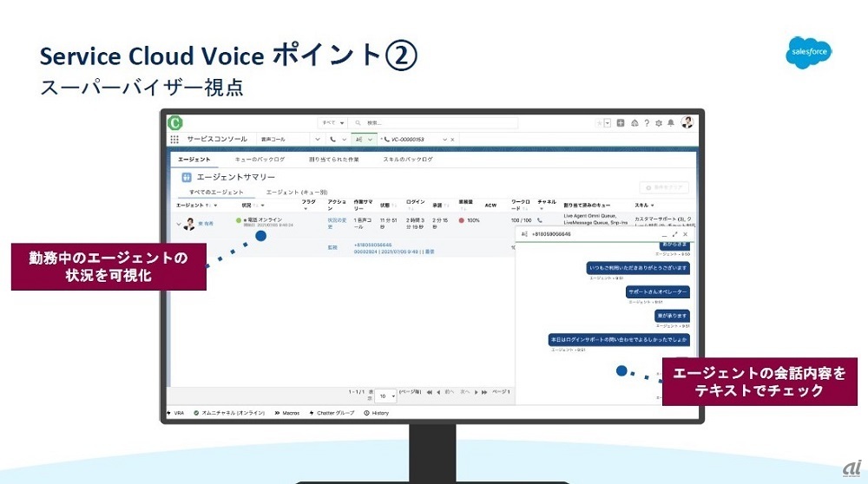868x484 pixels.
Task: Select the エージェント (キュー別) sub-tab
Action: (x=297, y=192)
